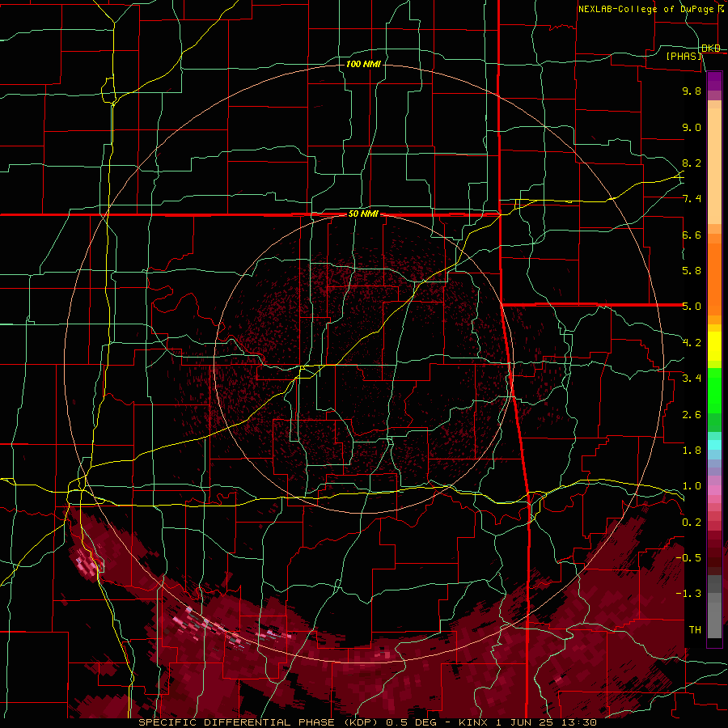
Task: Click the 9.8 scale value
Action: click(692, 91)
